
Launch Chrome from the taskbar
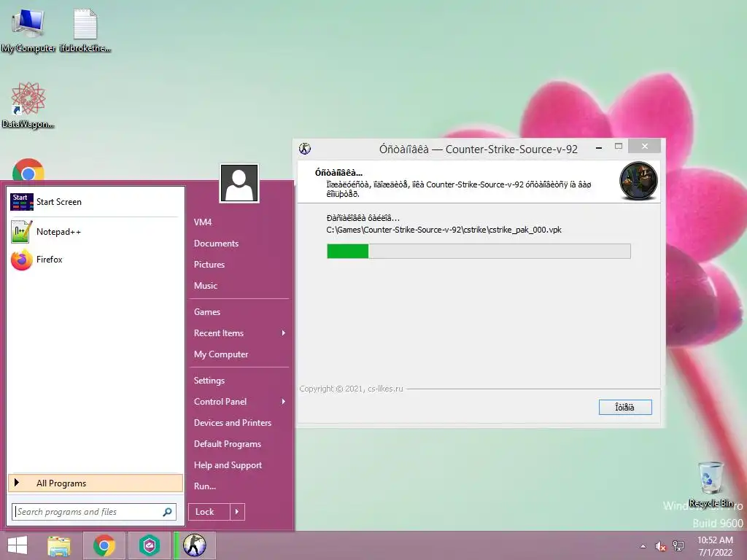[104, 545]
